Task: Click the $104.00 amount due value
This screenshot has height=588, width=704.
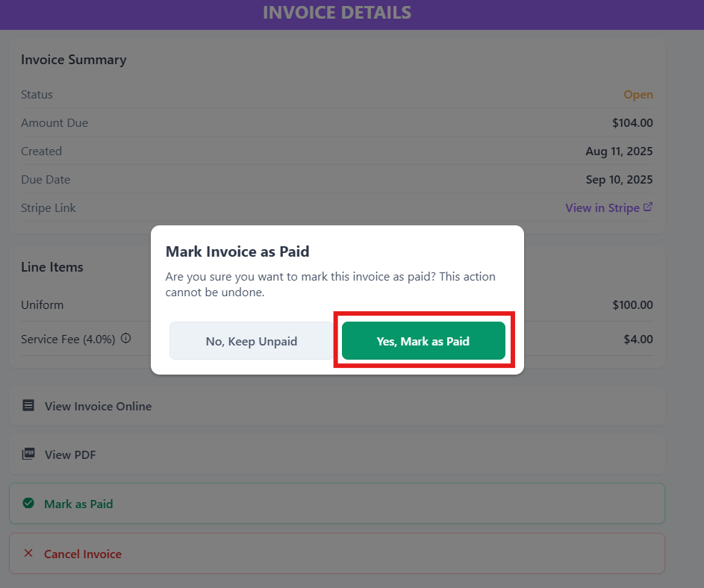Action: pyautogui.click(x=632, y=123)
